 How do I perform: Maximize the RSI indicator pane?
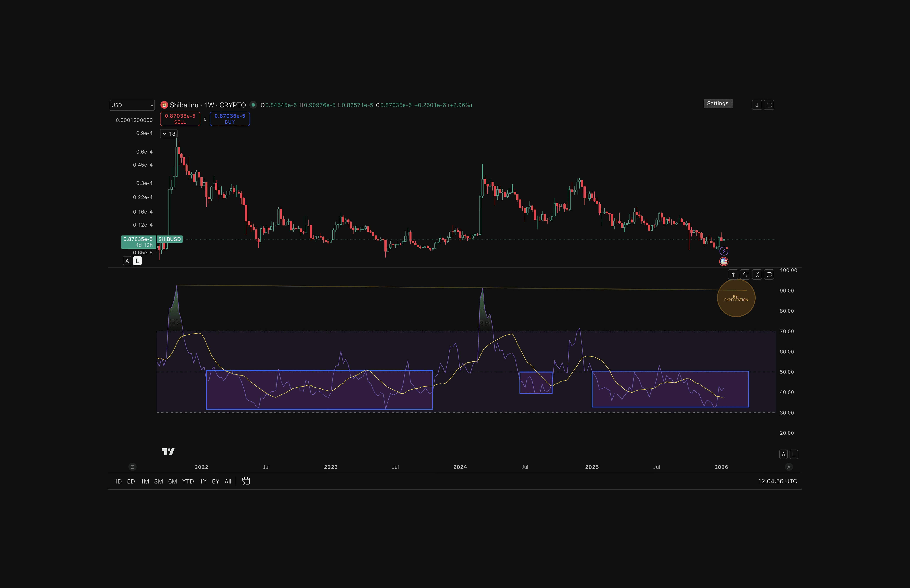769,275
